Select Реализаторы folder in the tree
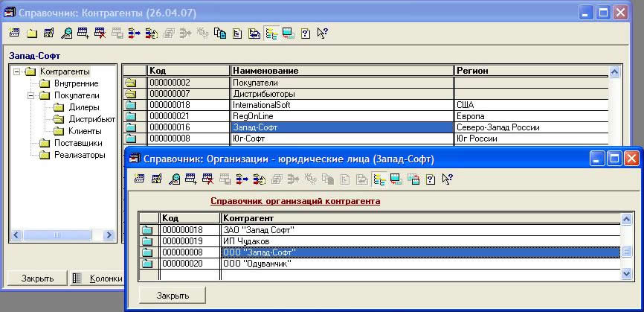 pos(80,155)
